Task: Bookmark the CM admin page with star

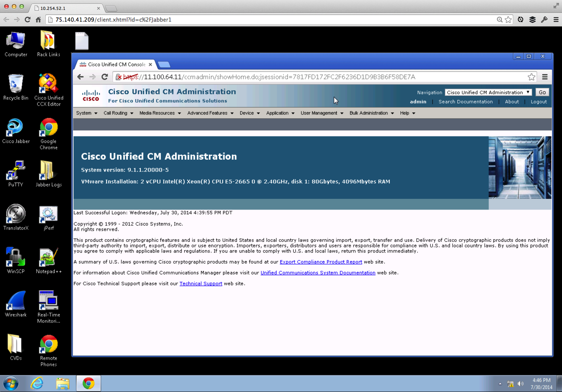Action: [x=531, y=77]
